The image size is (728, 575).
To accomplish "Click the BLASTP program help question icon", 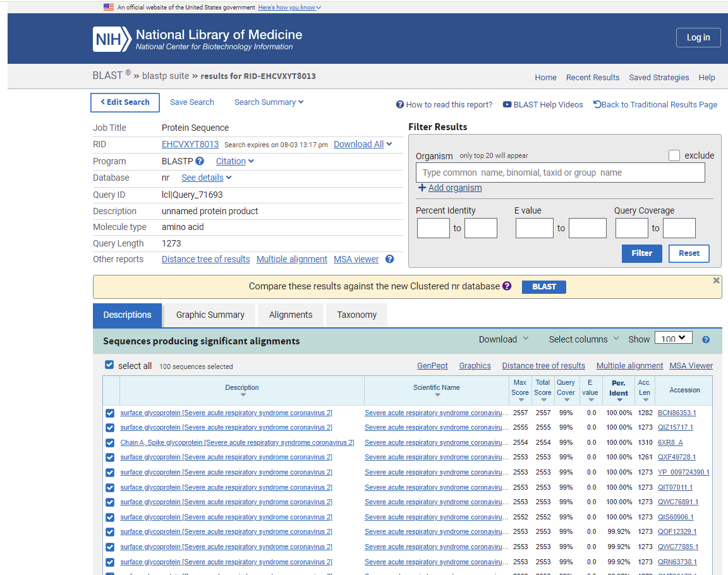I will (200, 161).
